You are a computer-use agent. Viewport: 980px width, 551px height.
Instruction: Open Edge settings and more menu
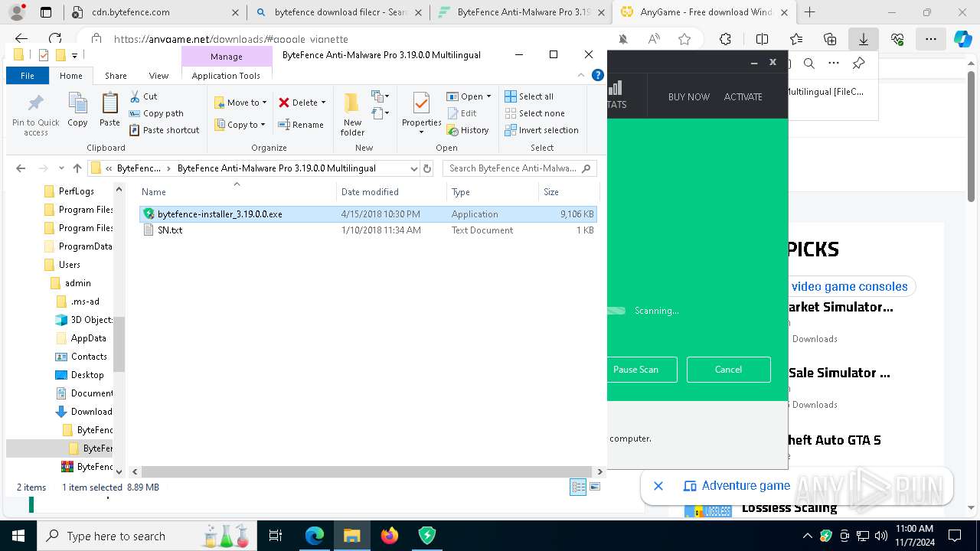tap(930, 39)
